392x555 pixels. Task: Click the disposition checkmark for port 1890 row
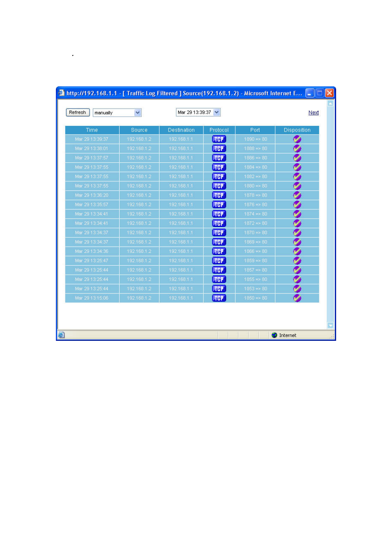tap(297, 139)
